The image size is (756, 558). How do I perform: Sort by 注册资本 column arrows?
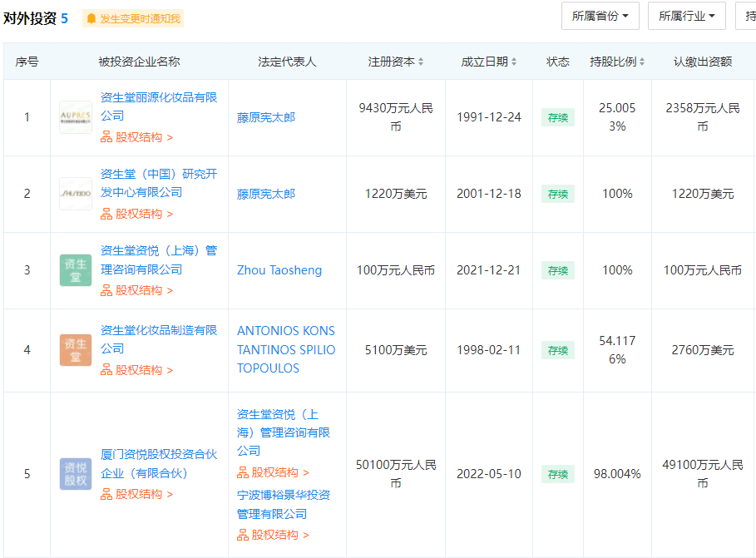[x=421, y=62]
